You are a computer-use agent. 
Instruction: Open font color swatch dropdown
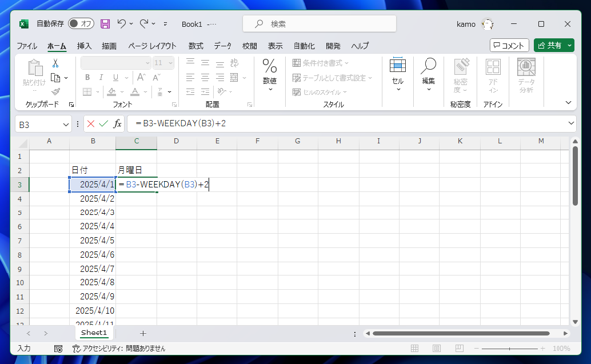[x=146, y=91]
